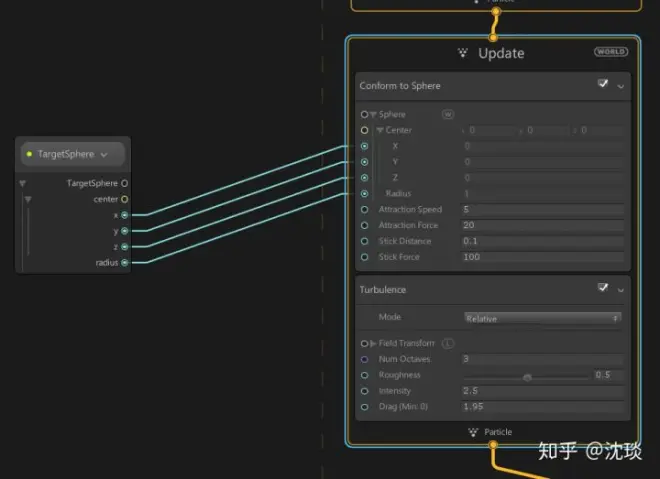Click the center output port on TargetSphere node

(125, 199)
